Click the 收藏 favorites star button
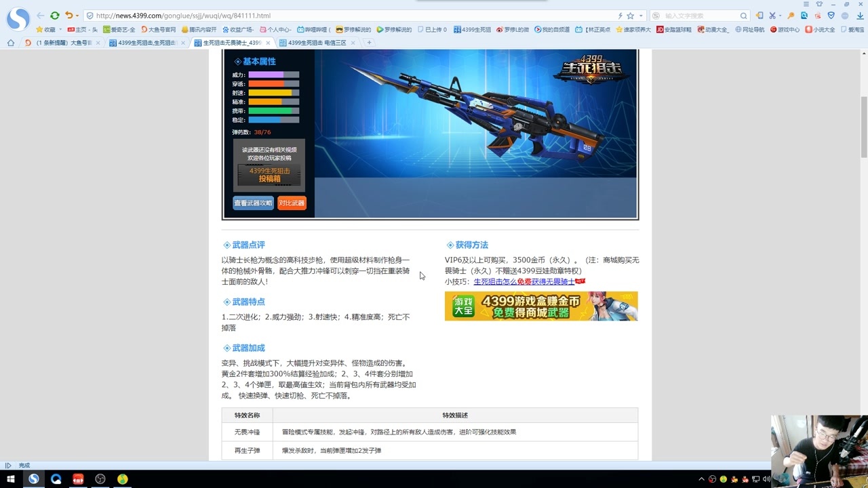This screenshot has width=868, height=488. [46, 30]
